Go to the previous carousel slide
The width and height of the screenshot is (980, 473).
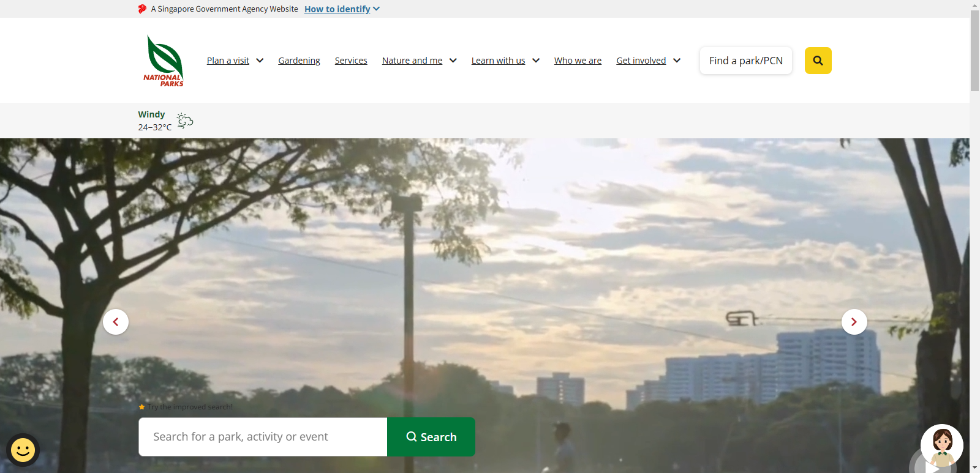pos(116,322)
